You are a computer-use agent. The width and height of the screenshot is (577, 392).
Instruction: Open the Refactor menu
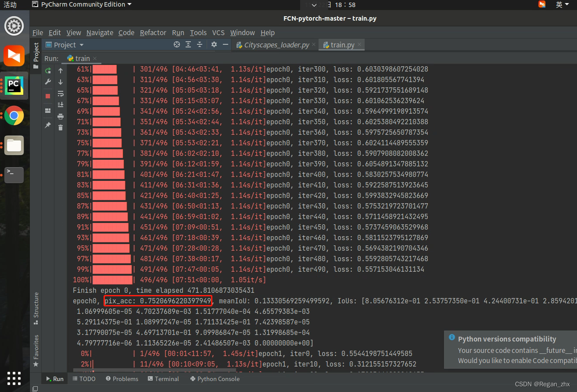(x=153, y=32)
